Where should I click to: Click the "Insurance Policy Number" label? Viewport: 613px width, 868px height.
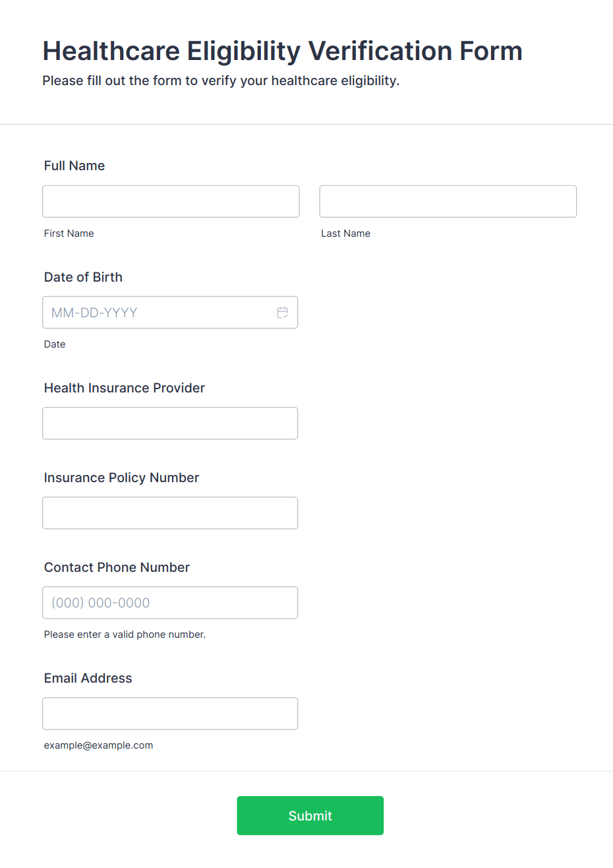(x=121, y=478)
